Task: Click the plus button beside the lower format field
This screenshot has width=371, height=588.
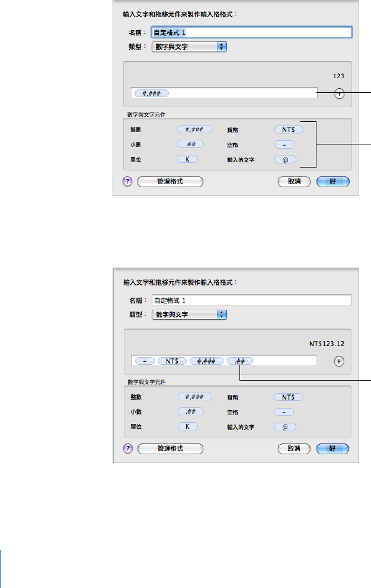Action: tap(339, 360)
